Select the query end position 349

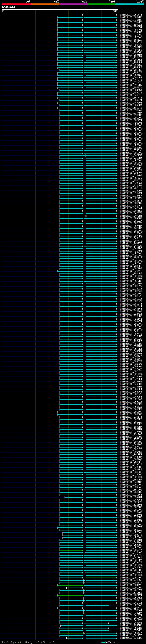[x=115, y=11]
